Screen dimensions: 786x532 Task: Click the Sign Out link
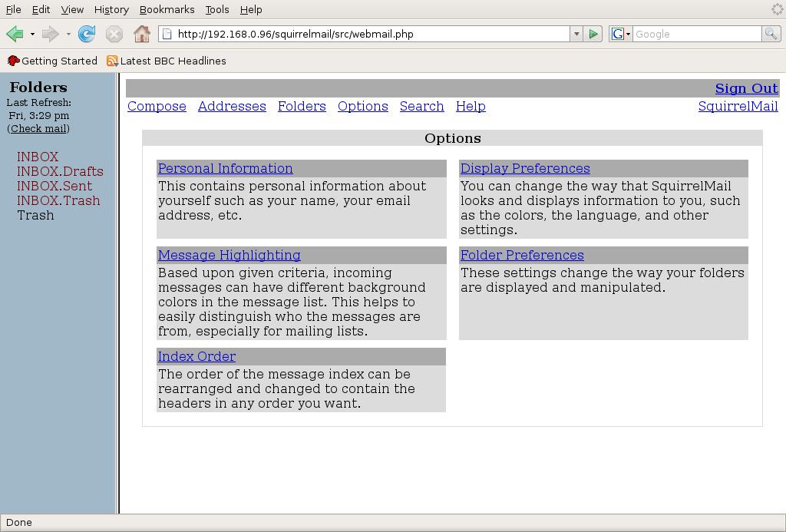point(746,88)
